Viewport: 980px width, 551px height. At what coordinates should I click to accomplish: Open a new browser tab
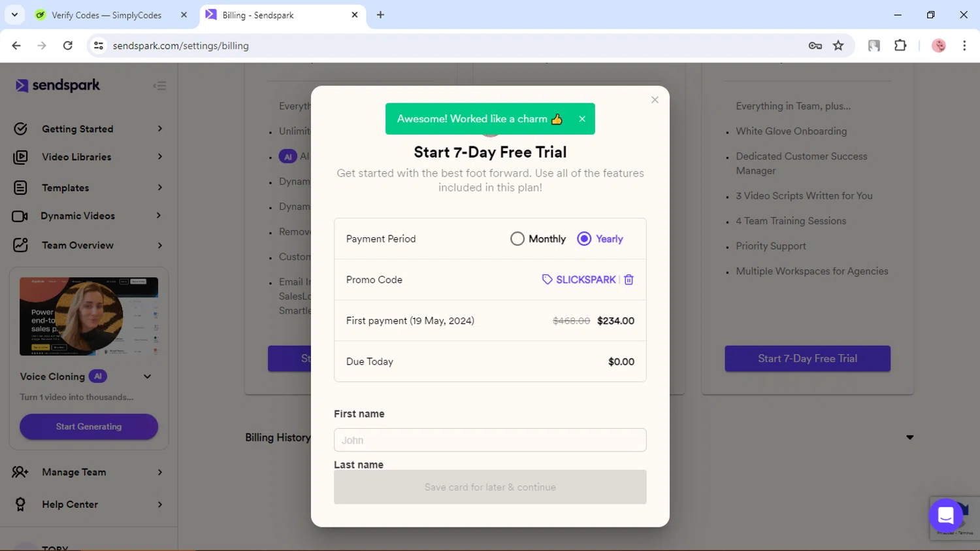coord(380,15)
